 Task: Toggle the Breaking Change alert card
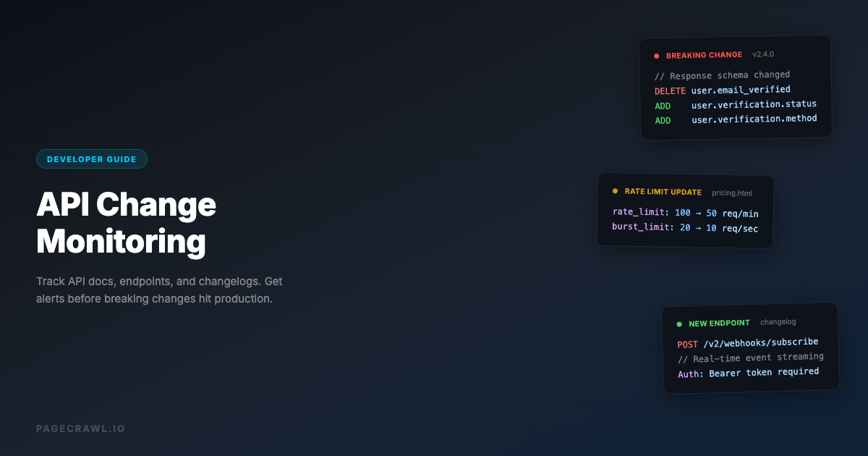click(x=736, y=87)
